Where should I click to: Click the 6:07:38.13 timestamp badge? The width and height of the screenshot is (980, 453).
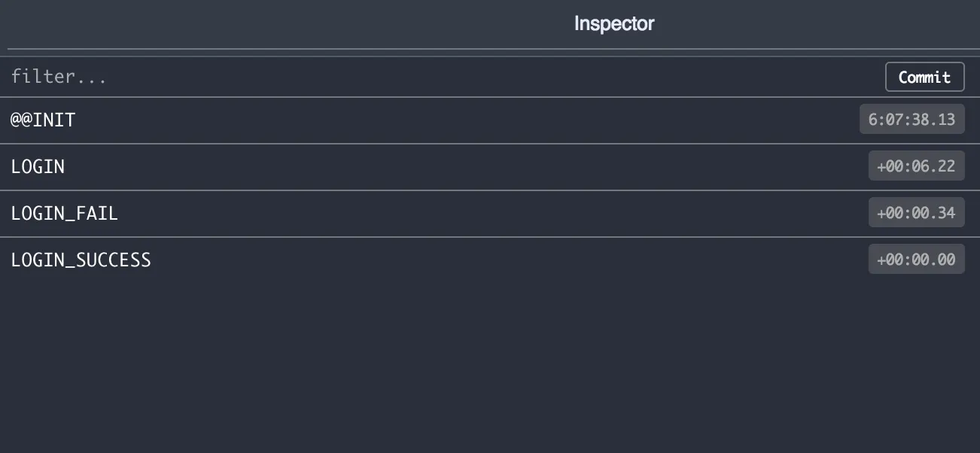tap(912, 119)
